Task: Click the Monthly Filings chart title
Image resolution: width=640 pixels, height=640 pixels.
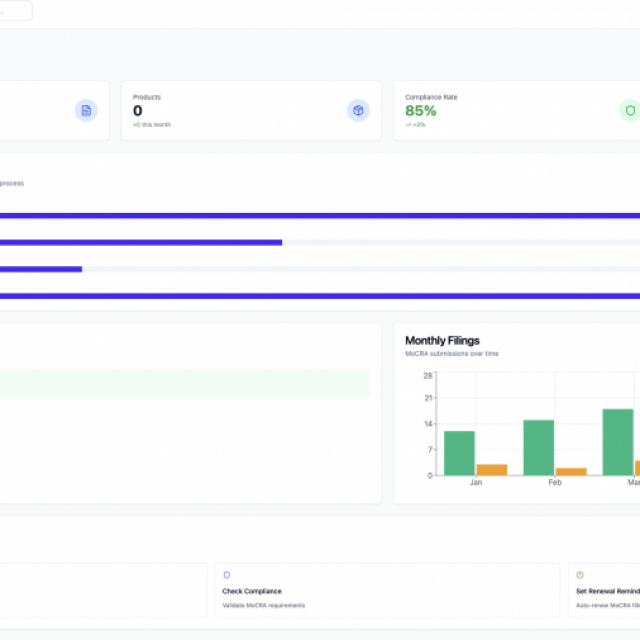Action: pos(442,341)
